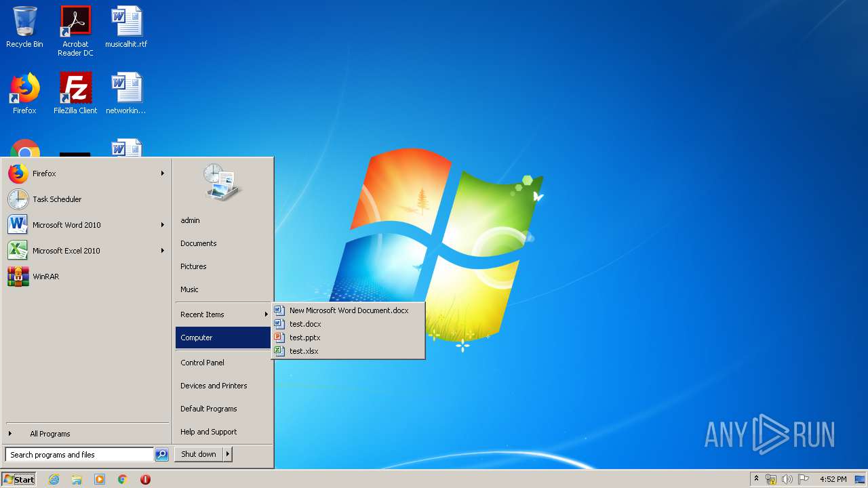Expand the Microsoft Excel 2010 jump list arrow
The width and height of the screenshot is (868, 488).
(x=163, y=251)
